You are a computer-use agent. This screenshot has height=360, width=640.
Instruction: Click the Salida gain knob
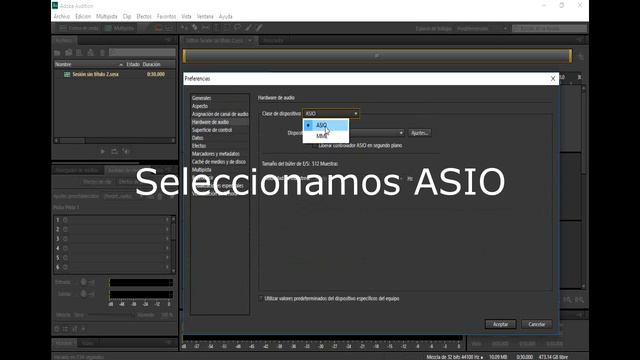(83, 293)
